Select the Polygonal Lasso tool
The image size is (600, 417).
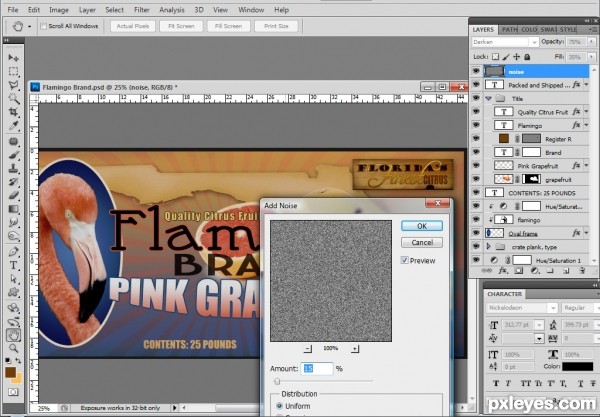[x=13, y=85]
